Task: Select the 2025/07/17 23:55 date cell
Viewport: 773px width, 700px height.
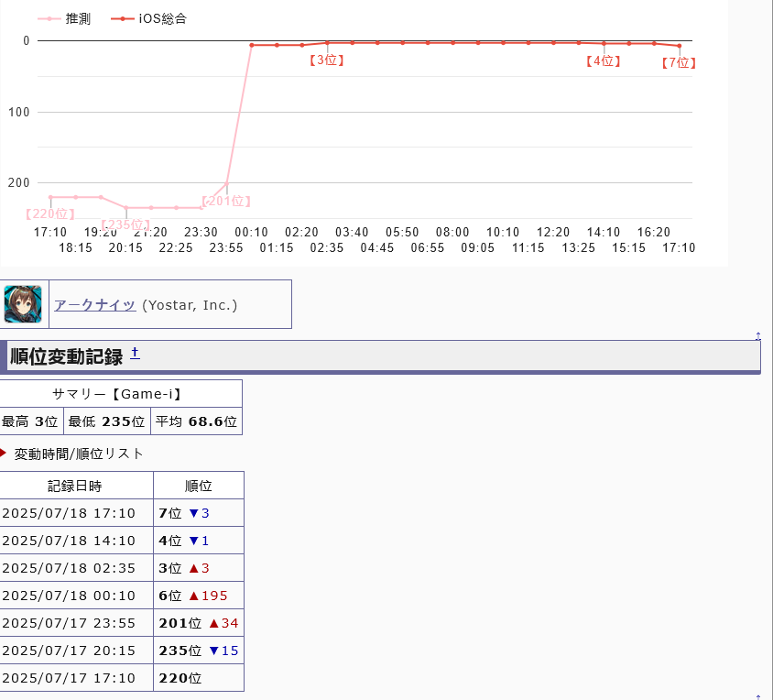Action: (76, 623)
